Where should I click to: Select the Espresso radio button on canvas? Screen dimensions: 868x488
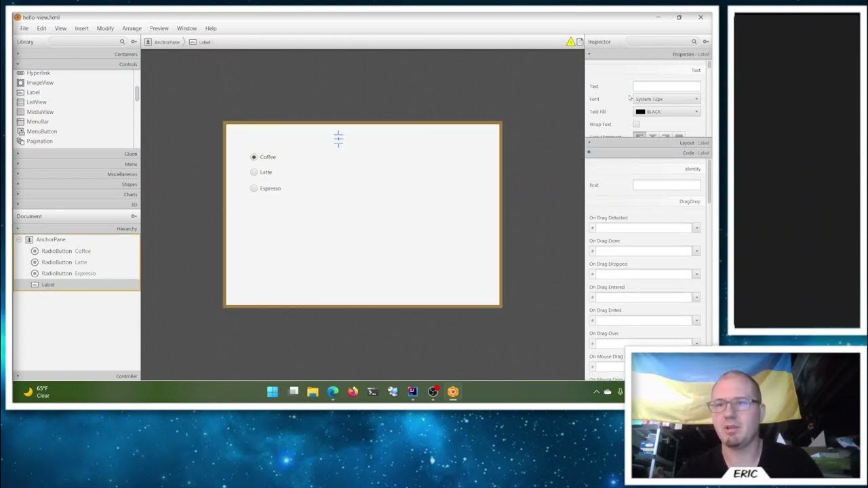pyautogui.click(x=254, y=188)
